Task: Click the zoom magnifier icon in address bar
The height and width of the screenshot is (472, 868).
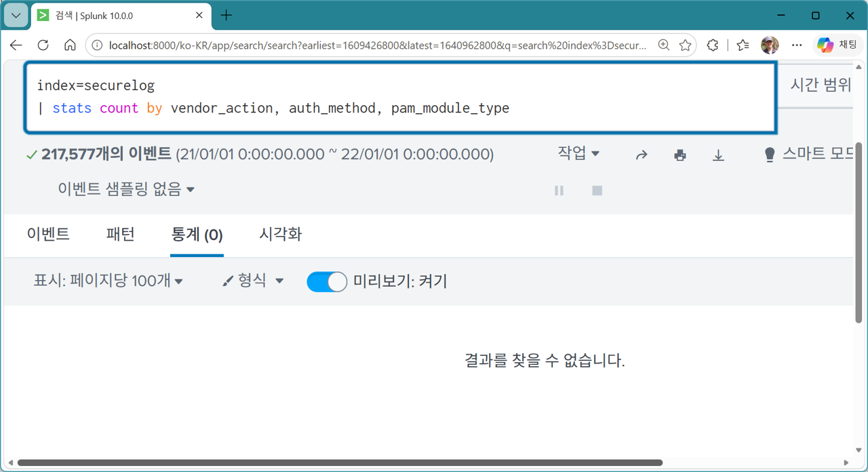Action: [663, 45]
